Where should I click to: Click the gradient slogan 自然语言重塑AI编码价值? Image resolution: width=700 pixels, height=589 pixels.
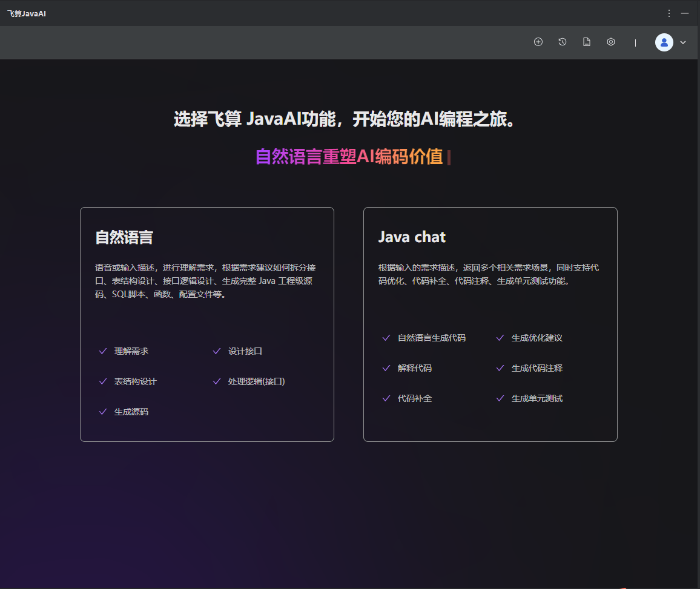[x=349, y=157]
